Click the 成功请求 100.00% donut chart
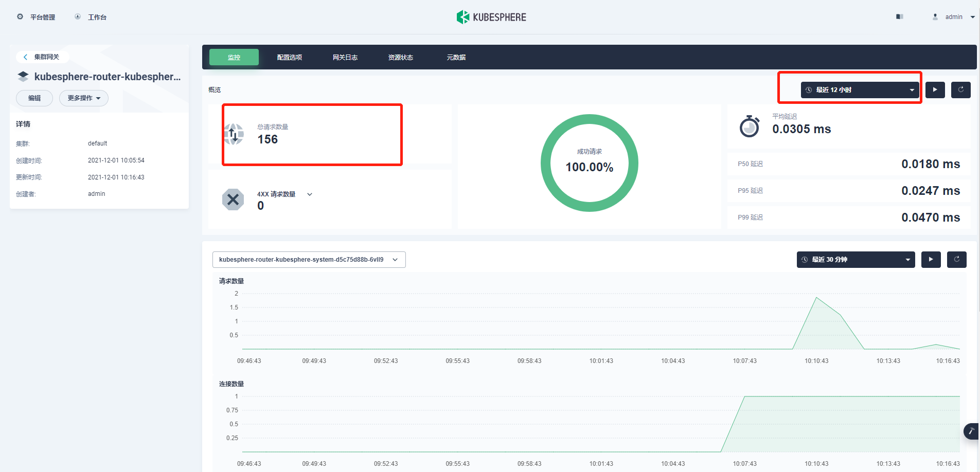This screenshot has width=980, height=472. pyautogui.click(x=590, y=163)
